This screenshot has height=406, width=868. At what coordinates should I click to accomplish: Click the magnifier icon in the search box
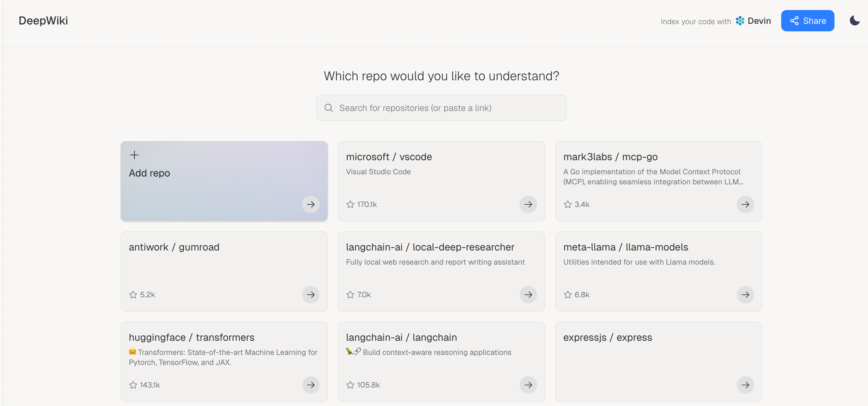328,108
